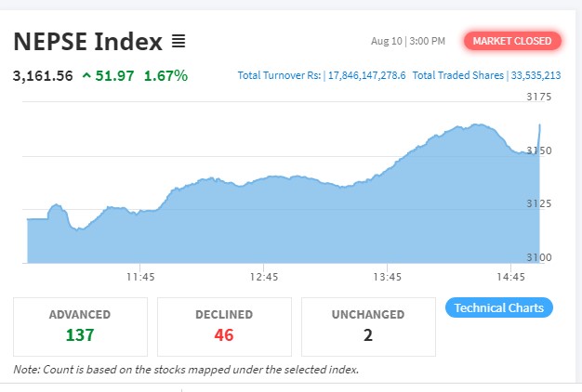The width and height of the screenshot is (582, 392).
Task: Click the green up arrow change indicator
Action: point(86,75)
